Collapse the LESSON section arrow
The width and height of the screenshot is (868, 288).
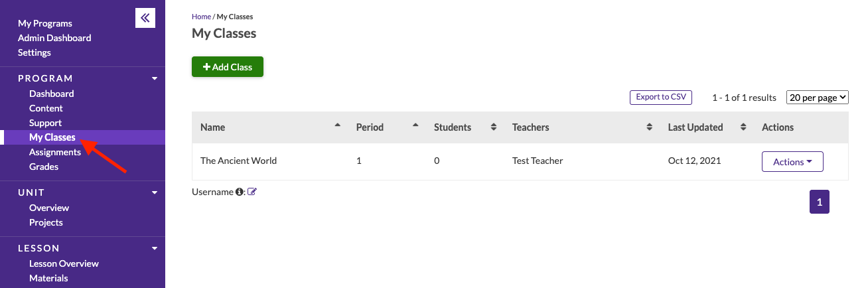tap(155, 248)
